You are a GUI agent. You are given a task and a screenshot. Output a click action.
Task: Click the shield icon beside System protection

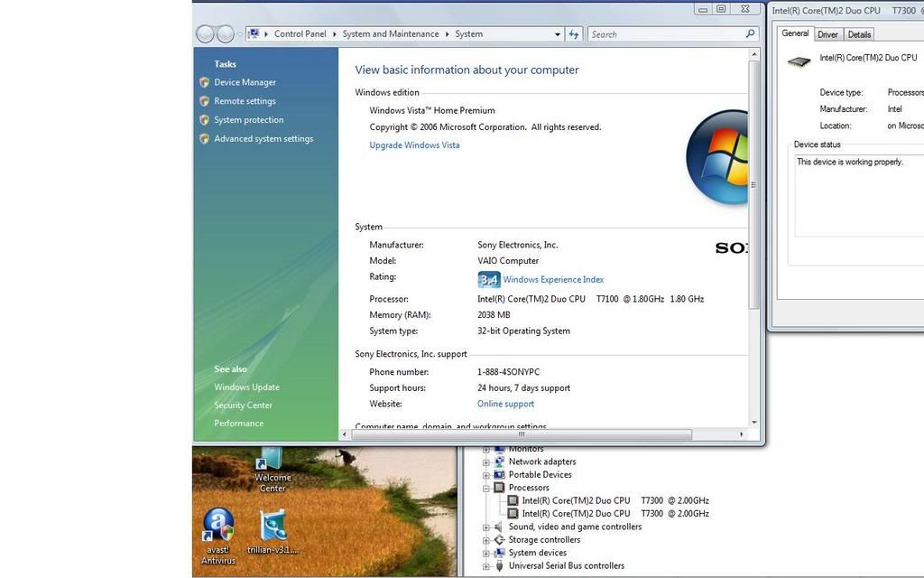click(205, 120)
